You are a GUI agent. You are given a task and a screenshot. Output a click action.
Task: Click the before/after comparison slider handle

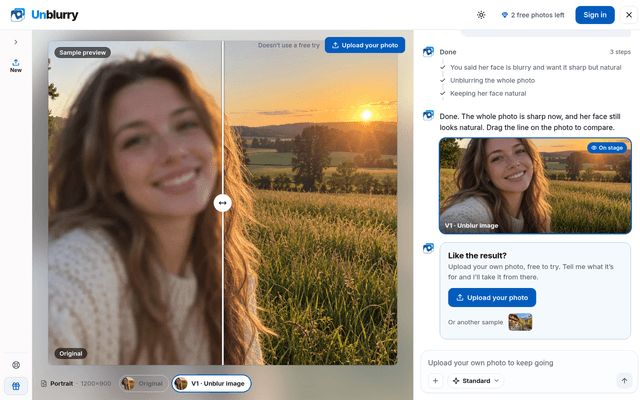(222, 203)
